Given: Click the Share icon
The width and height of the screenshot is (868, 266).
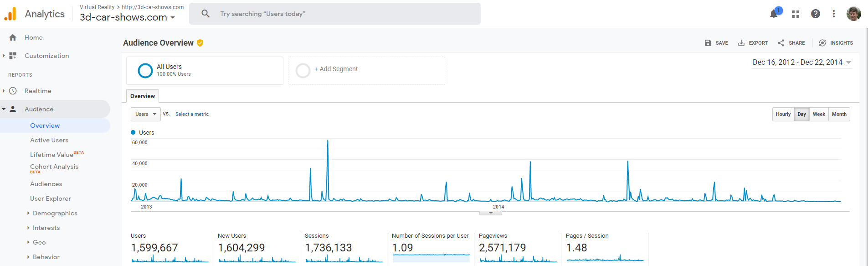Looking at the screenshot, I should click(x=781, y=43).
